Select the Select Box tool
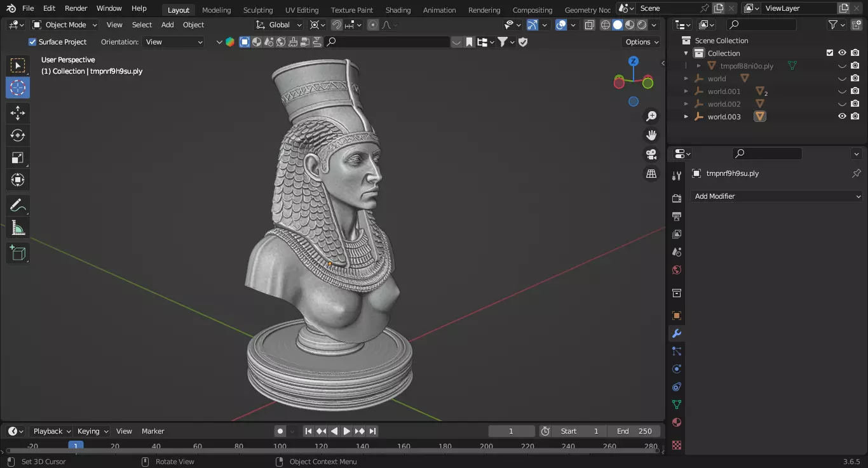The image size is (868, 468). (x=18, y=65)
